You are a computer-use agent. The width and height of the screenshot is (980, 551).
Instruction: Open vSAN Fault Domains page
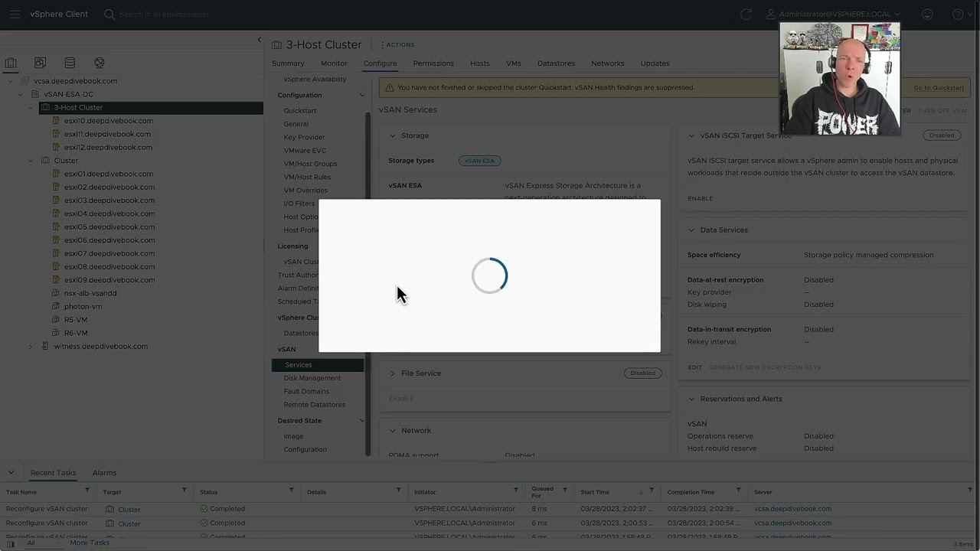[x=306, y=391]
